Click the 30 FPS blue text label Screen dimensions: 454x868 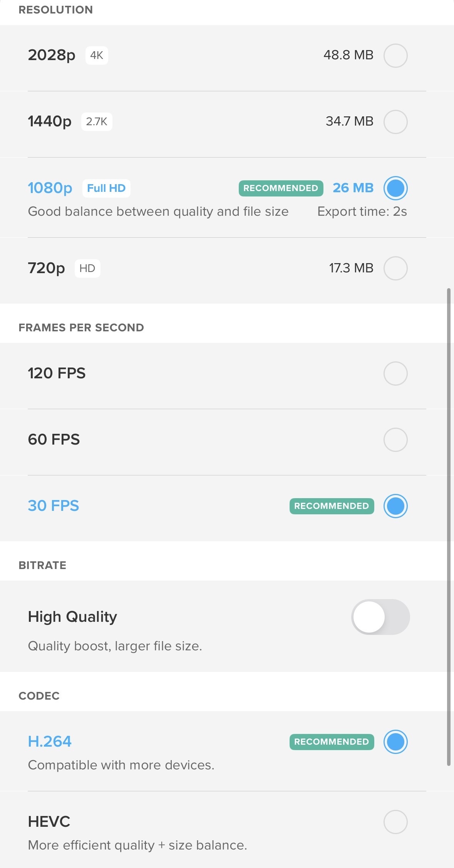click(x=53, y=506)
